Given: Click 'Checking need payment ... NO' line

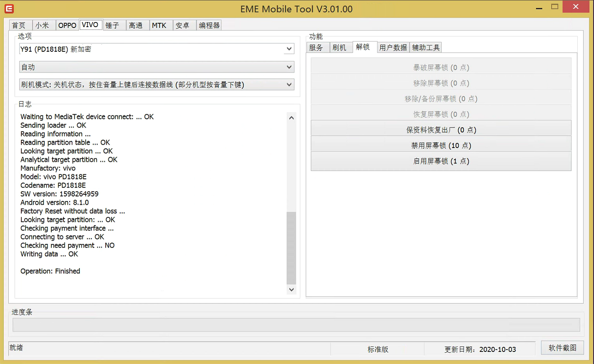Looking at the screenshot, I should coord(67,245).
